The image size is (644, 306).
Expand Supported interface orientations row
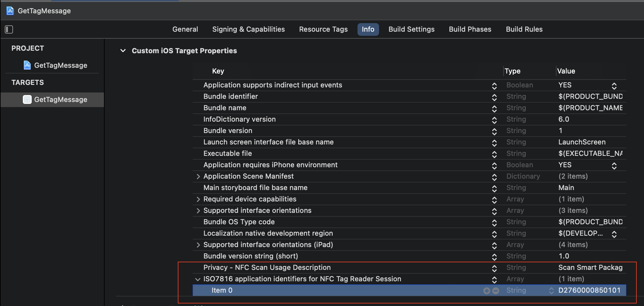[198, 211]
